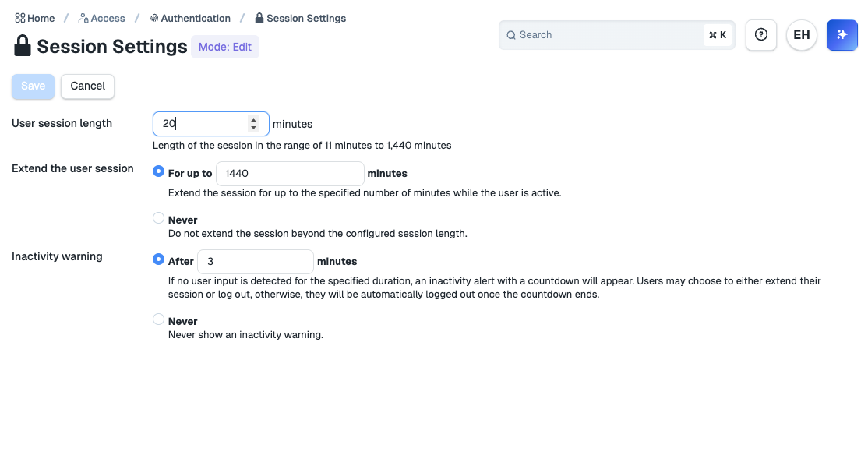Click the Authentication icon in the breadcrumb

(x=154, y=17)
